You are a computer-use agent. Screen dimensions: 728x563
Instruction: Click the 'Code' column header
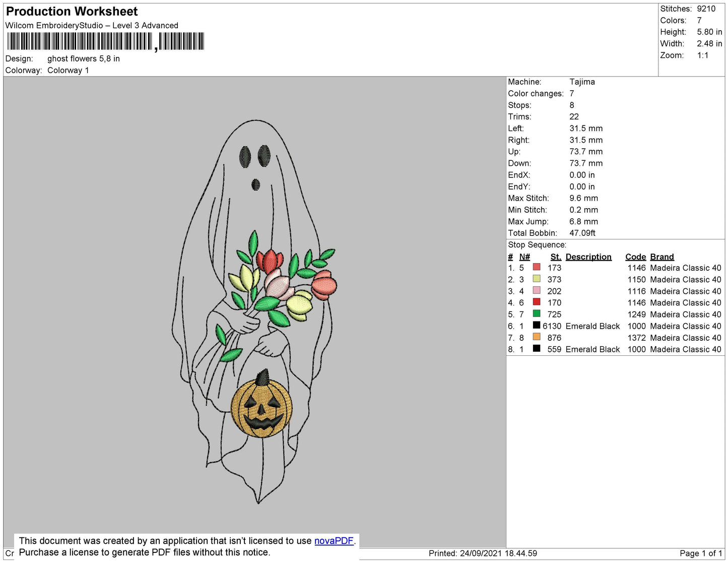click(635, 257)
